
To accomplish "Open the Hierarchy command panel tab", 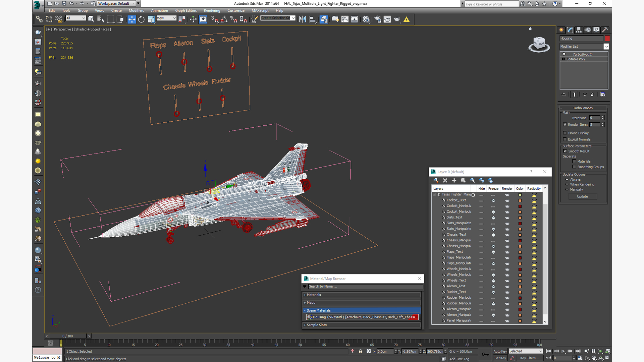I will [579, 30].
